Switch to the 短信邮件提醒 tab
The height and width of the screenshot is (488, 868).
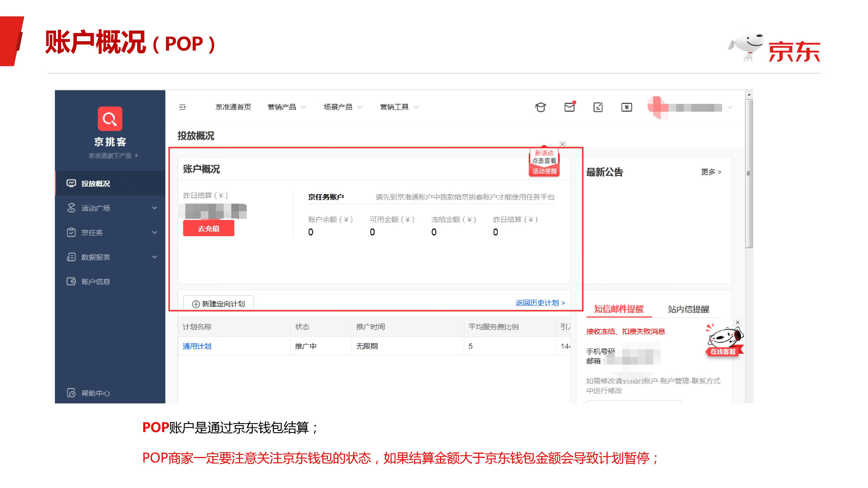[x=619, y=309]
